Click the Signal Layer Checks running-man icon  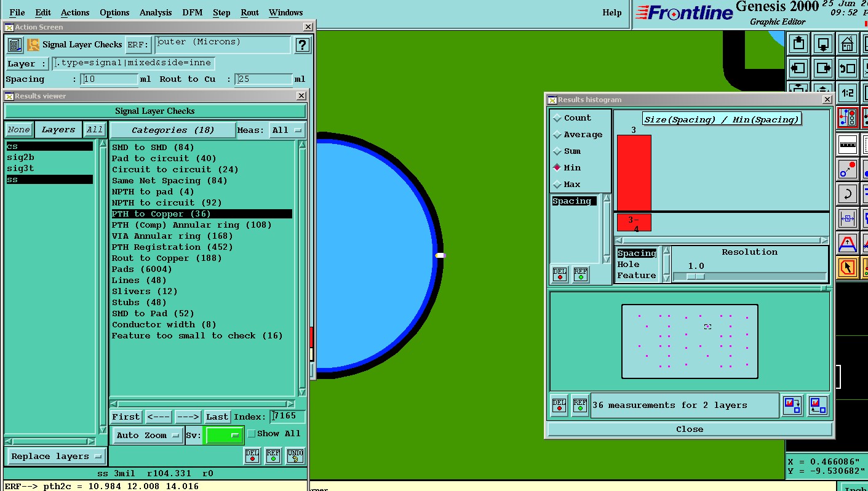click(33, 45)
